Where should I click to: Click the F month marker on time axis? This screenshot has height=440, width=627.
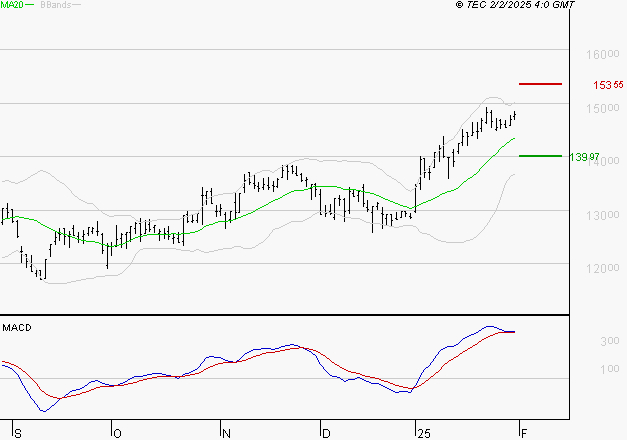tap(524, 434)
